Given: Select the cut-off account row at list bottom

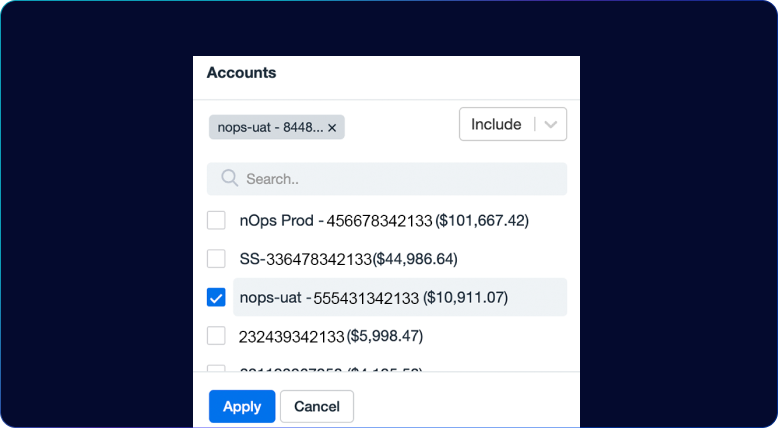Looking at the screenshot, I should point(331,369).
